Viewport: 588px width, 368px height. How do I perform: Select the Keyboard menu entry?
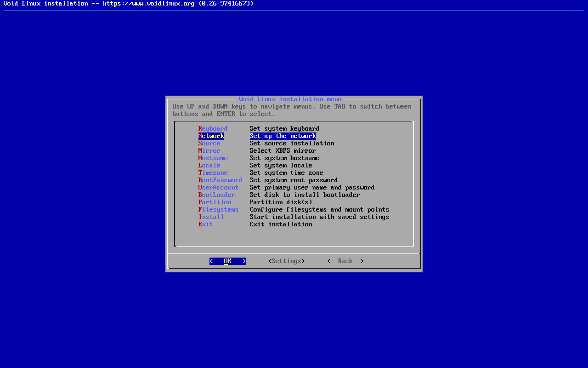click(213, 129)
